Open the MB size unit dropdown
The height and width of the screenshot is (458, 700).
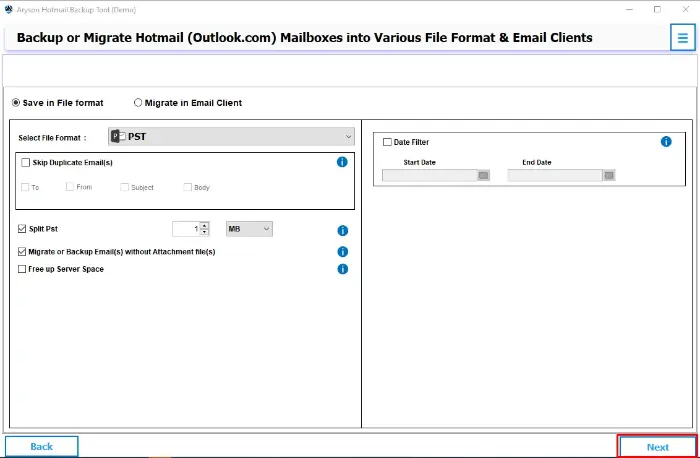249,229
